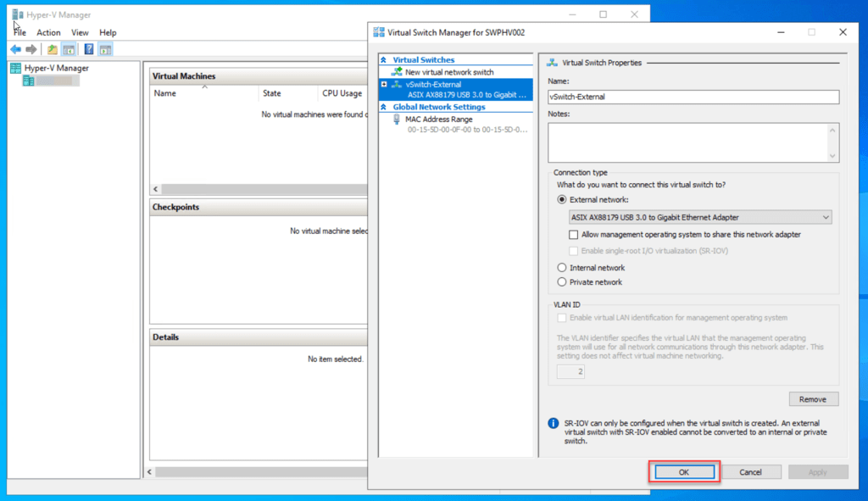Click the Show/Hide Console Tree icon

point(69,49)
